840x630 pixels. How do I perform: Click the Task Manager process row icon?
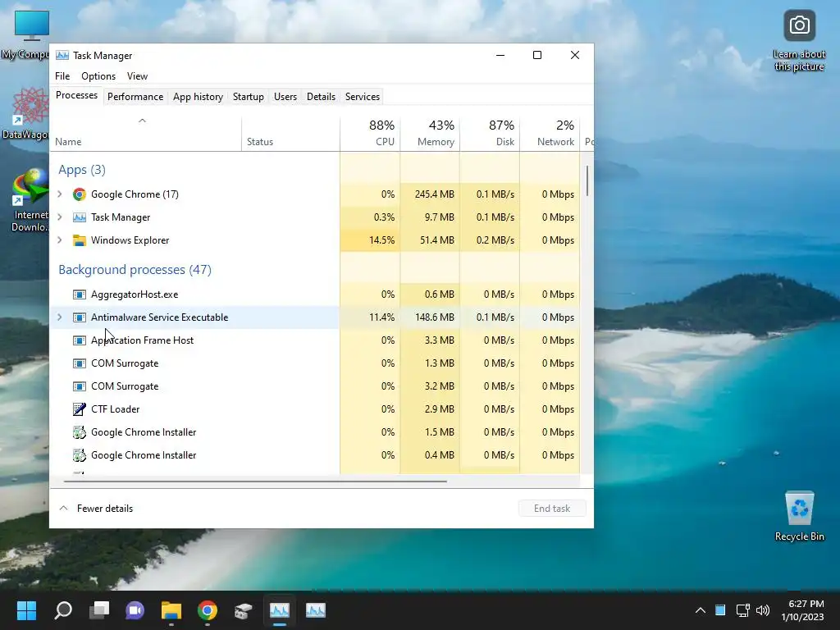[80, 217]
